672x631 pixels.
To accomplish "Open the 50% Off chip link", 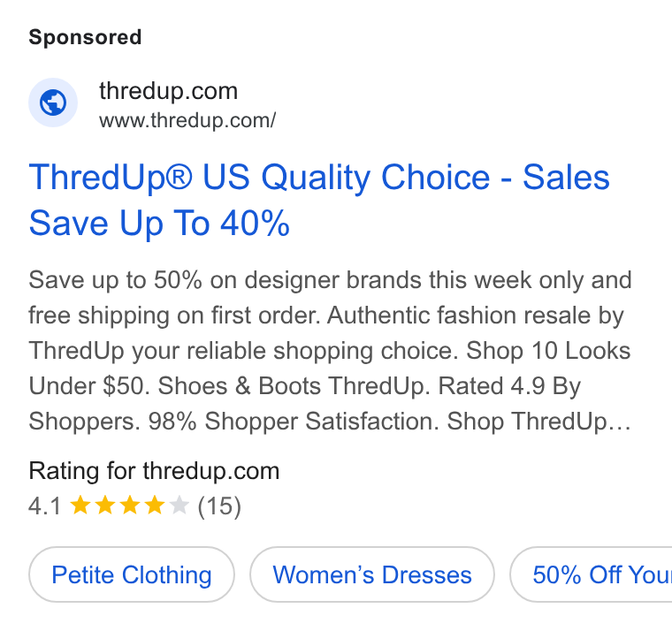I will coord(591,574).
